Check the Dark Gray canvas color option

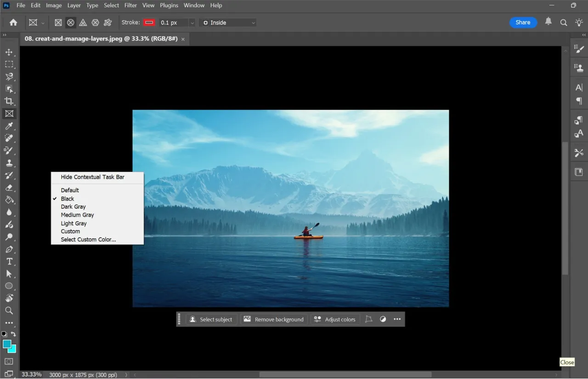pyautogui.click(x=73, y=206)
